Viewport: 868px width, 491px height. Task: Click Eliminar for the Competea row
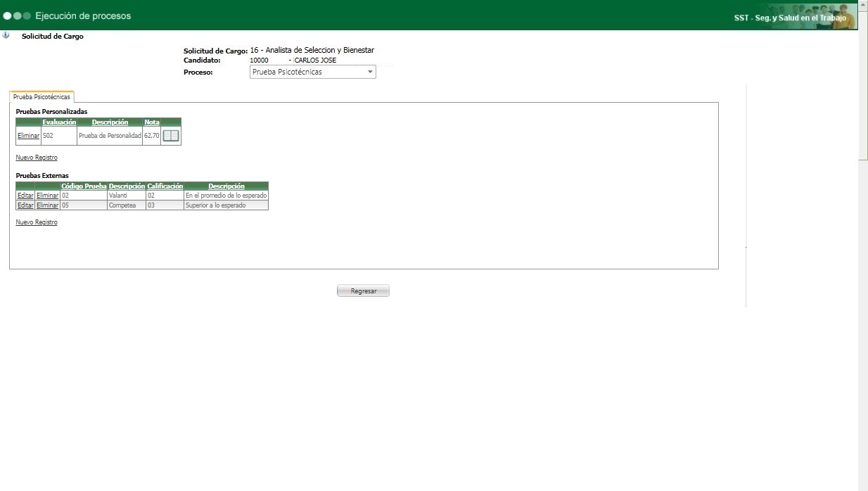click(x=47, y=205)
